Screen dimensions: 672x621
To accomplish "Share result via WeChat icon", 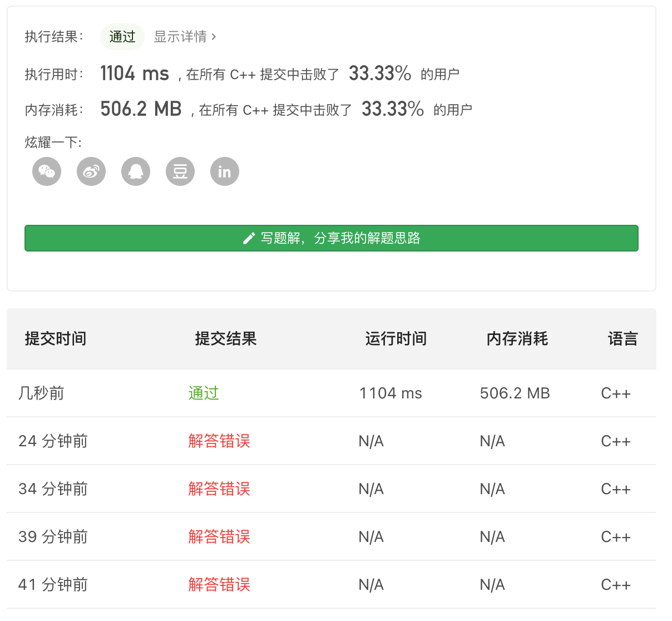I will pos(47,171).
